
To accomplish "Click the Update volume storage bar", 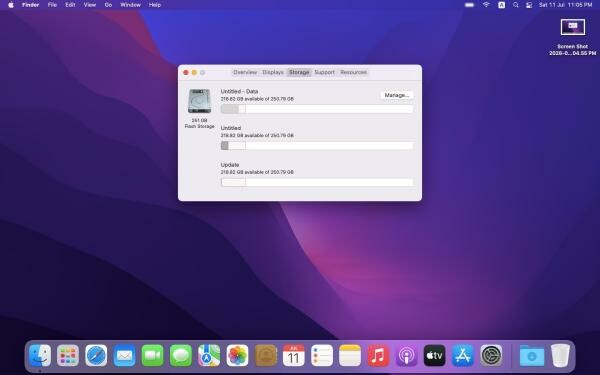I will point(317,182).
